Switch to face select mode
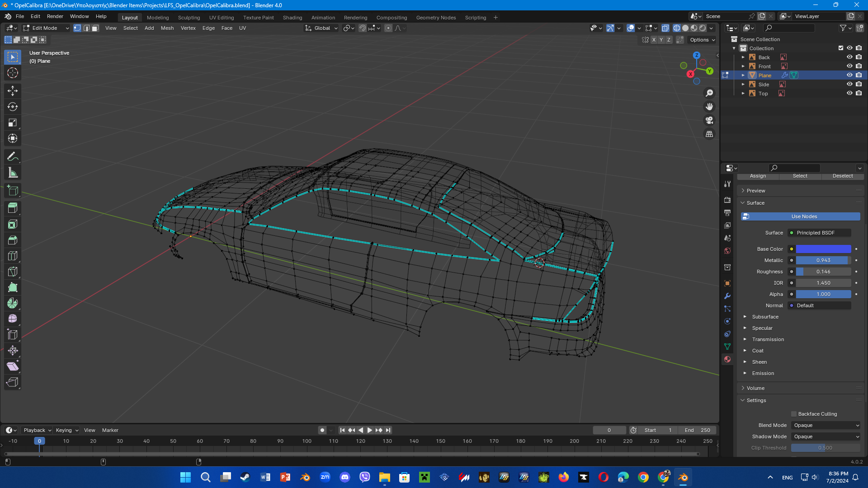Viewport: 868px width, 488px height. pos(95,28)
